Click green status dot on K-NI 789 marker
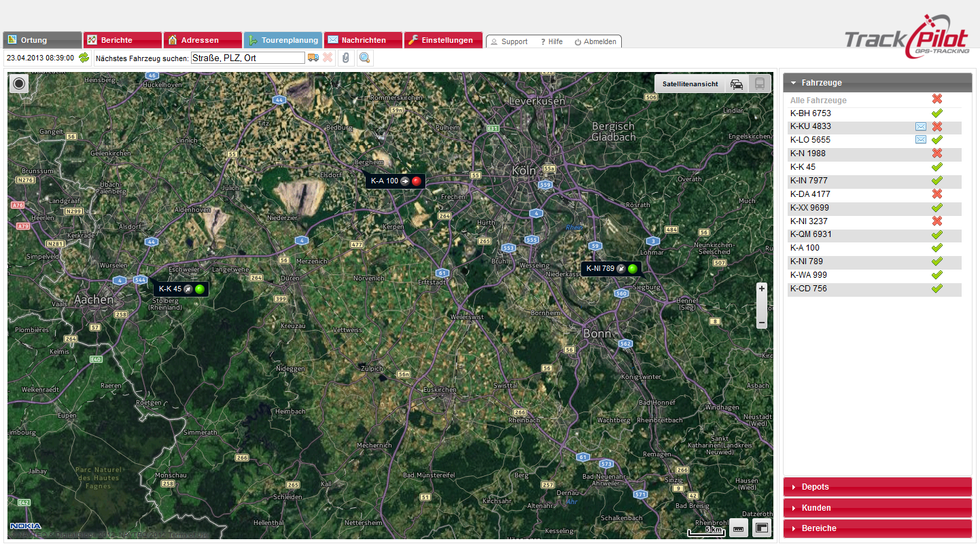This screenshot has width=980, height=546. [633, 269]
